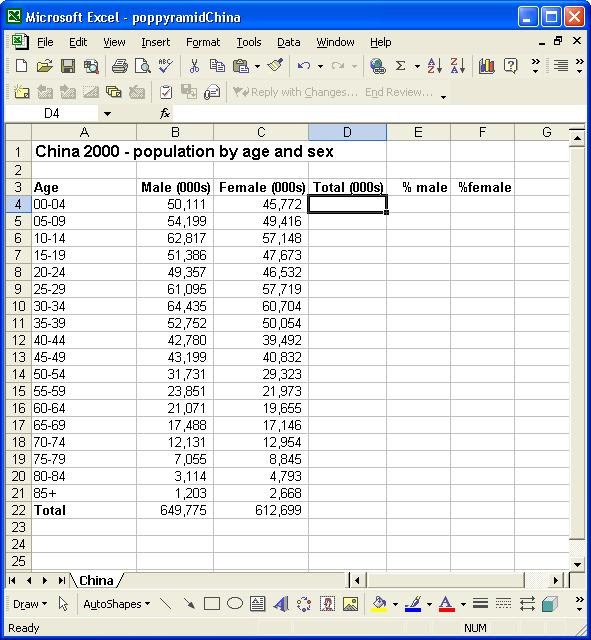
Task: Toggle the 3-D Style drawing button
Action: point(550,604)
